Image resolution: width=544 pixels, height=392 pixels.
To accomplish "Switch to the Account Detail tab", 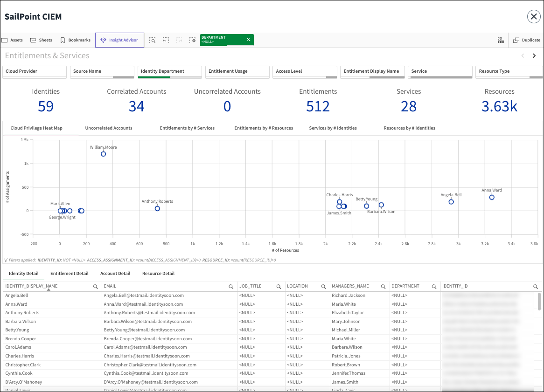I will (115, 274).
